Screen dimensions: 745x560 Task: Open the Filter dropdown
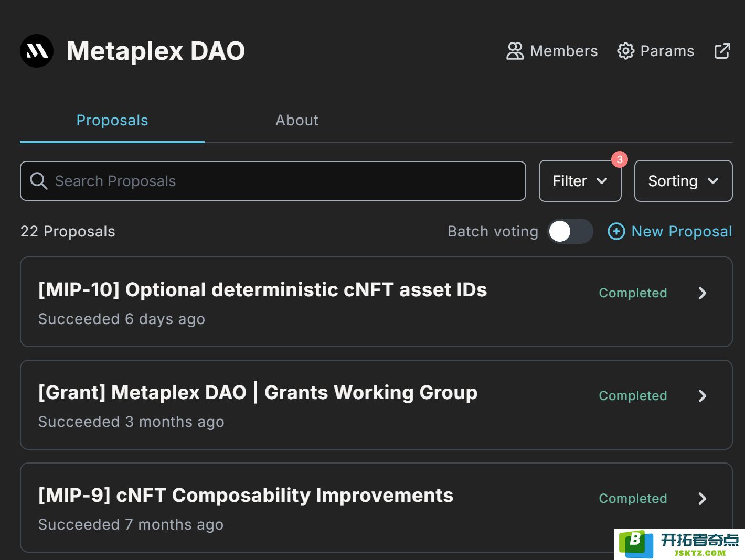point(580,181)
